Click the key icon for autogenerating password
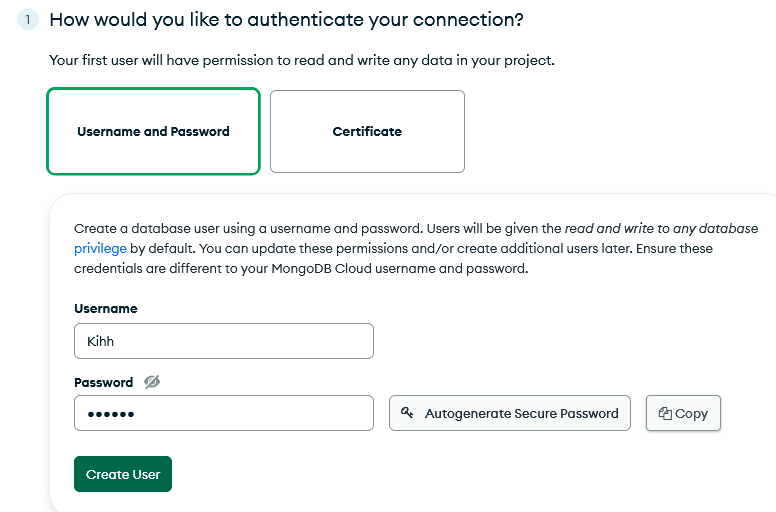 pos(407,413)
